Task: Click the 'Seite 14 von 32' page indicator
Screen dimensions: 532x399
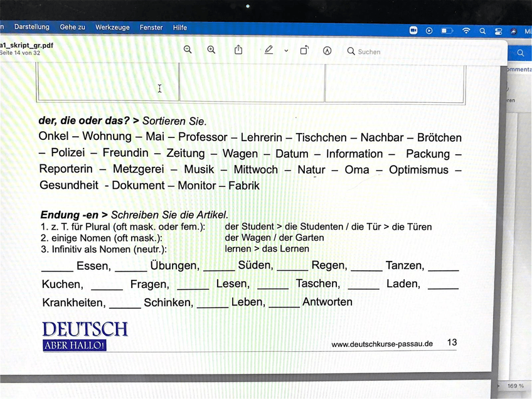Action: (x=20, y=53)
